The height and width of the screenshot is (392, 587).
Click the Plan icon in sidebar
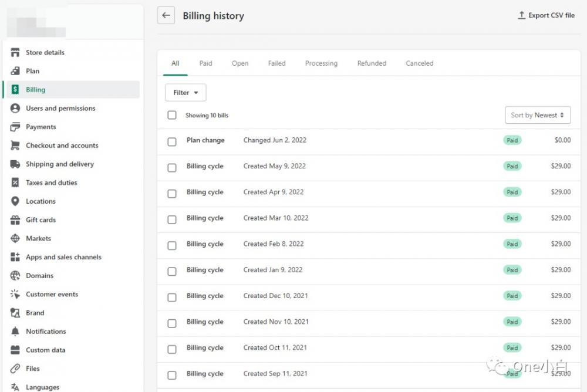tap(15, 71)
